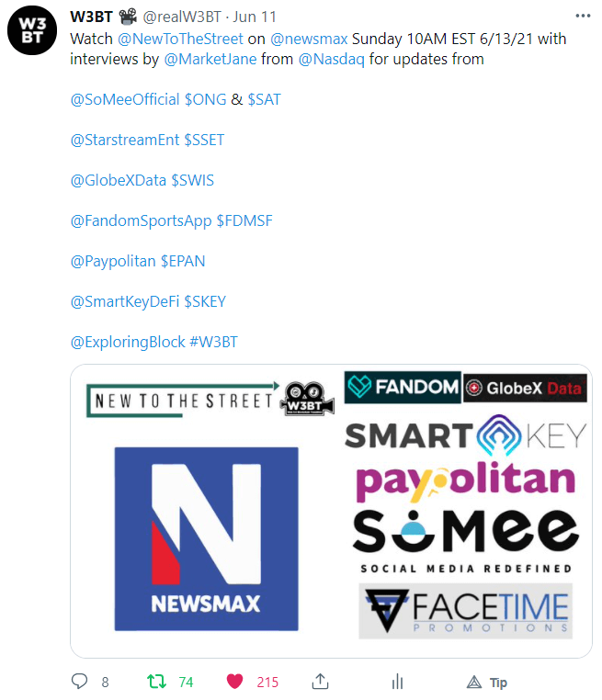Click the reply speech bubble icon
Viewport: 602px width, 700px height.
pyautogui.click(x=79, y=682)
